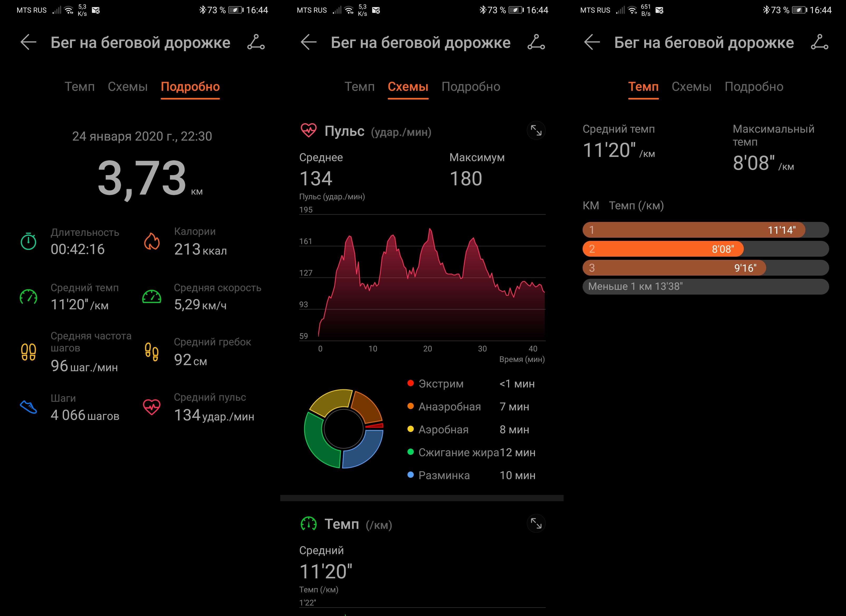The width and height of the screenshot is (846, 616).
Task: Tap kilometer 1 pace bar 11'14"
Action: (706, 230)
